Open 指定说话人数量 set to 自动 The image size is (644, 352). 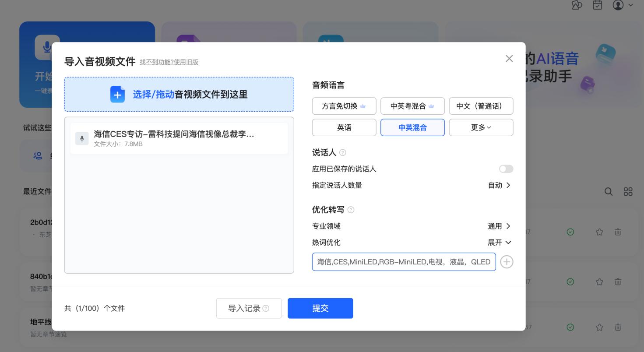pyautogui.click(x=499, y=185)
